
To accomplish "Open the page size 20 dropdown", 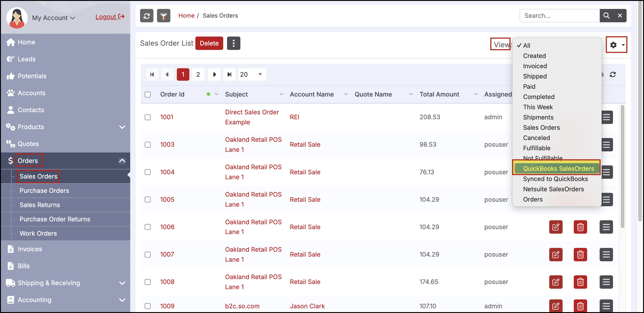I will pos(251,74).
